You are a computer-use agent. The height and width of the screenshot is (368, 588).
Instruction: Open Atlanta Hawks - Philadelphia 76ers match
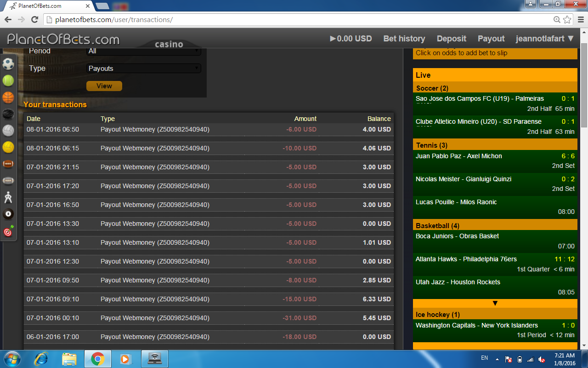pos(495,264)
